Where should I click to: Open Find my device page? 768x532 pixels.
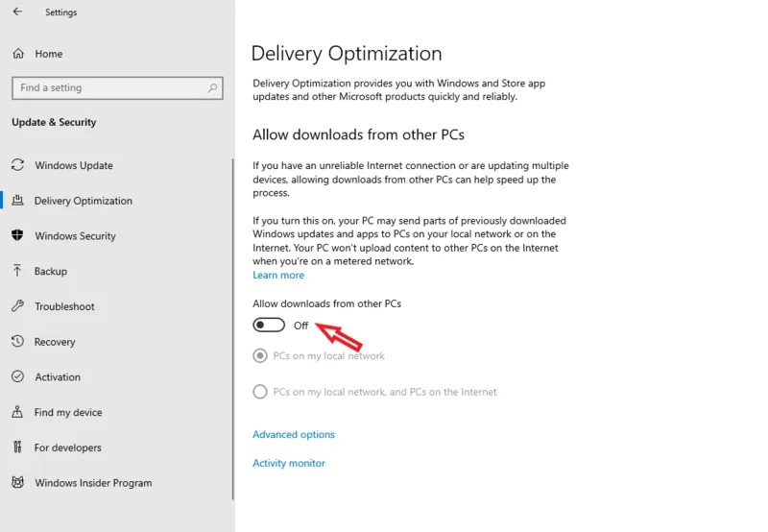[68, 413]
